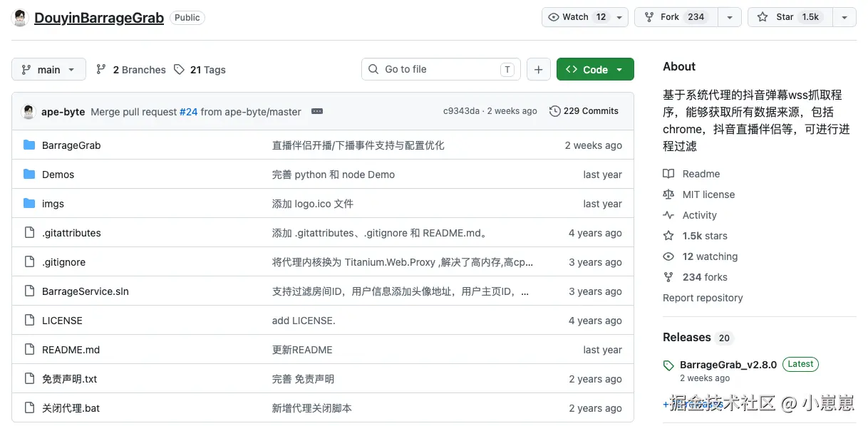
Task: Open commit hash c9343da
Action: (x=461, y=111)
